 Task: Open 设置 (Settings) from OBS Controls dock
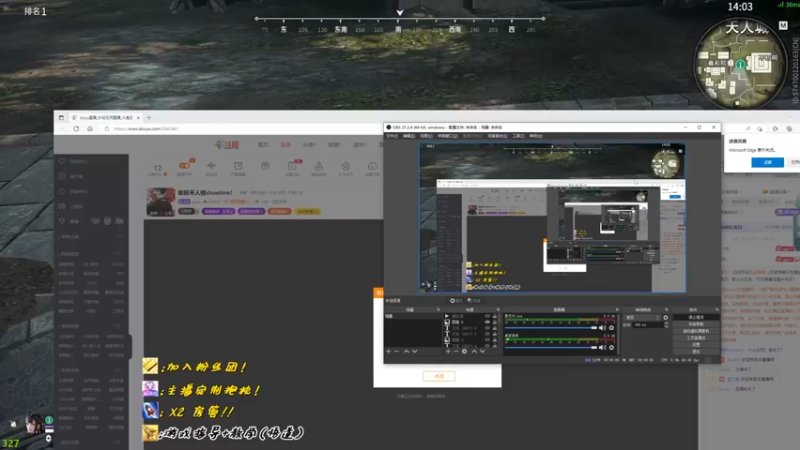click(x=696, y=344)
